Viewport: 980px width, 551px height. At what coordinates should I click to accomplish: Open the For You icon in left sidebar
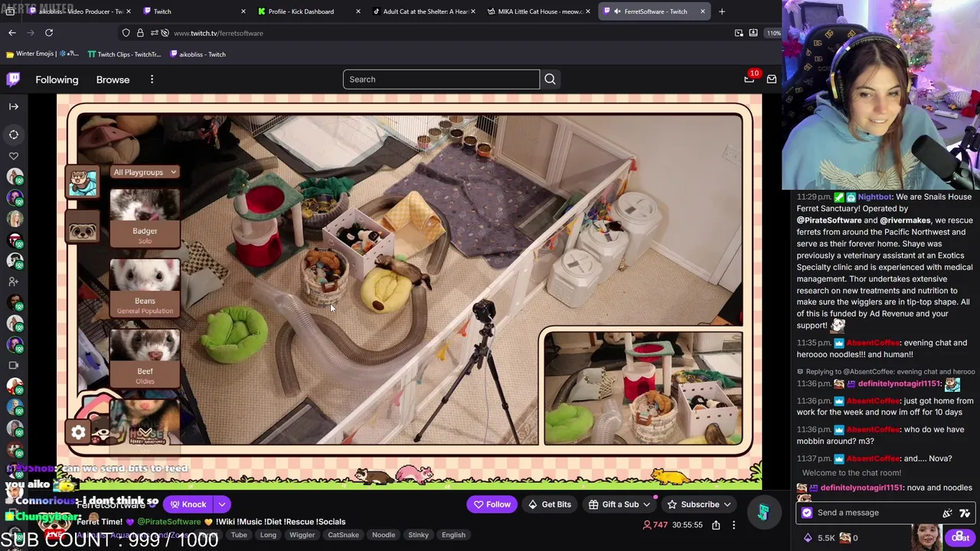[14, 135]
